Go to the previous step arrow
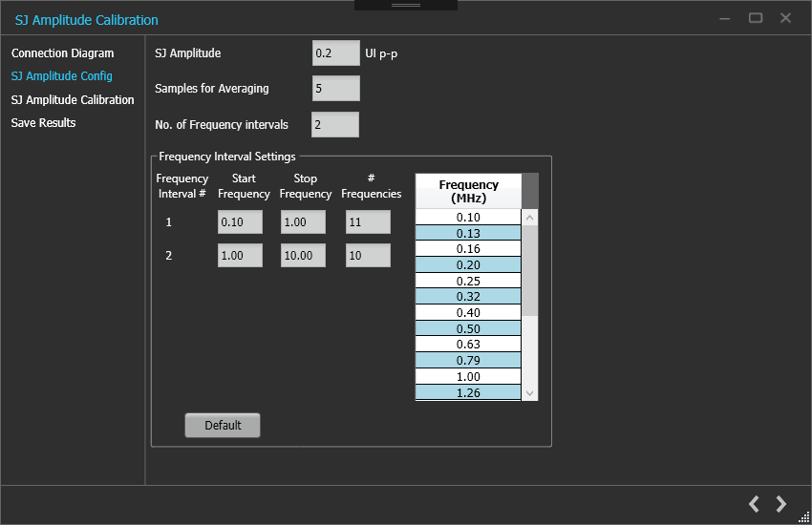Image resolution: width=812 pixels, height=525 pixels. (x=754, y=504)
